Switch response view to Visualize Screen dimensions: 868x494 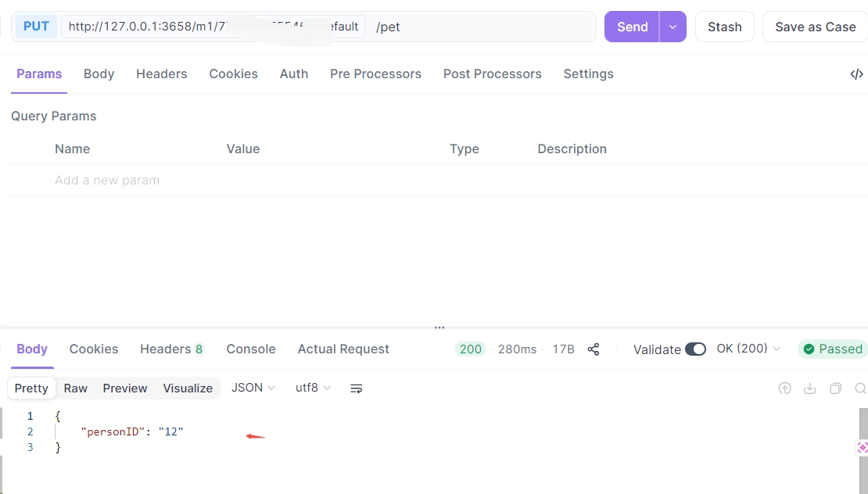click(188, 388)
